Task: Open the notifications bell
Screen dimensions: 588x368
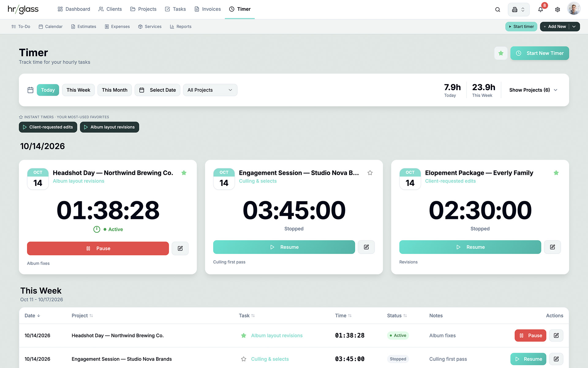Action: pyautogui.click(x=541, y=10)
